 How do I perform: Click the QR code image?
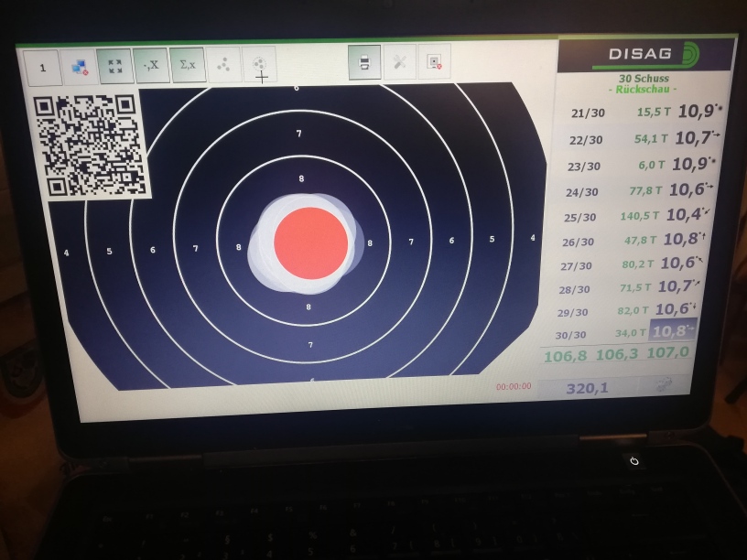click(89, 145)
